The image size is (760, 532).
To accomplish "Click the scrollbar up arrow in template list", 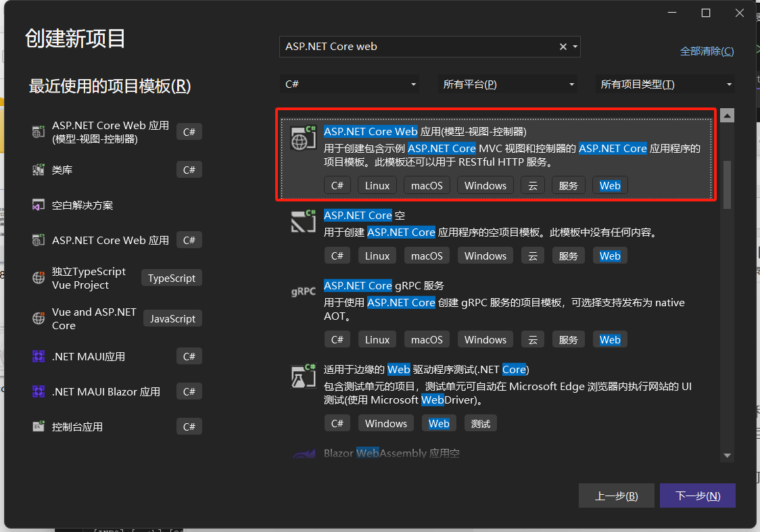I will (727, 116).
